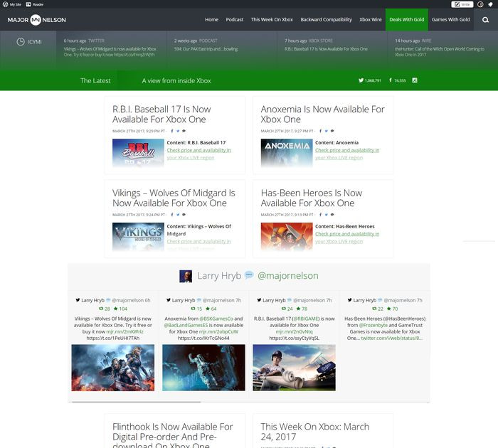This screenshot has width=498, height=448.
Task: Open the Anoxemia article title
Action: [x=322, y=114]
